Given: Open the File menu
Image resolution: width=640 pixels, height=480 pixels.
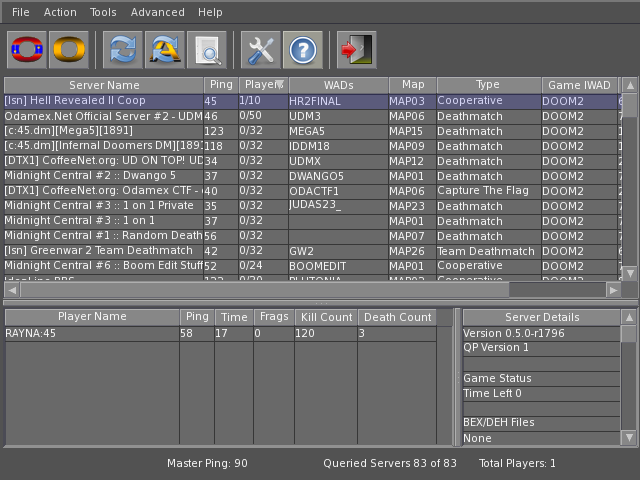Looking at the screenshot, I should [x=20, y=12].
